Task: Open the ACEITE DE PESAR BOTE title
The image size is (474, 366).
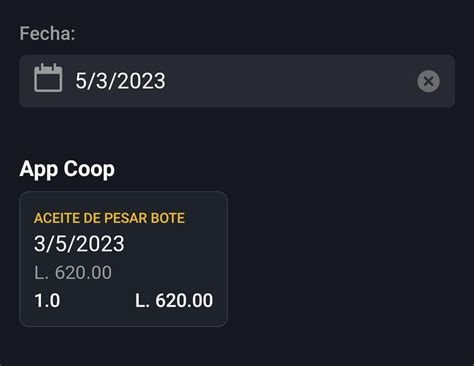Action: (109, 218)
